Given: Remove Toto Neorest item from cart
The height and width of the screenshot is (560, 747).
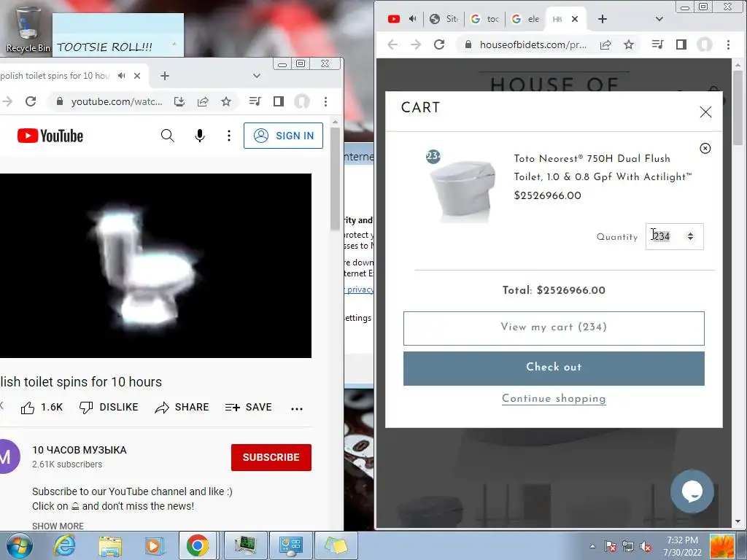Looking at the screenshot, I should click(x=705, y=148).
